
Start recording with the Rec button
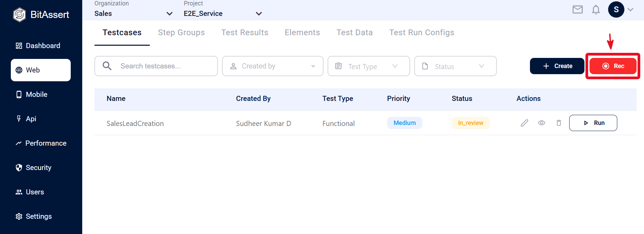pyautogui.click(x=613, y=66)
